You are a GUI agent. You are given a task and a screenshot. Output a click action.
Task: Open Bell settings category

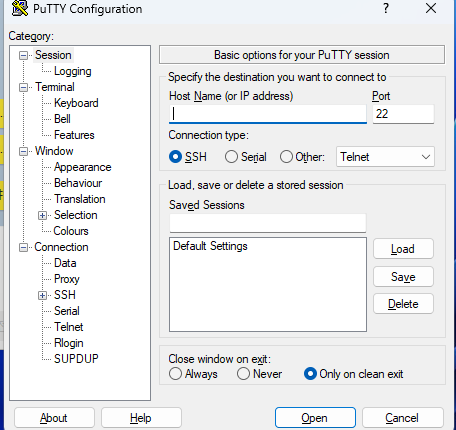tap(62, 119)
